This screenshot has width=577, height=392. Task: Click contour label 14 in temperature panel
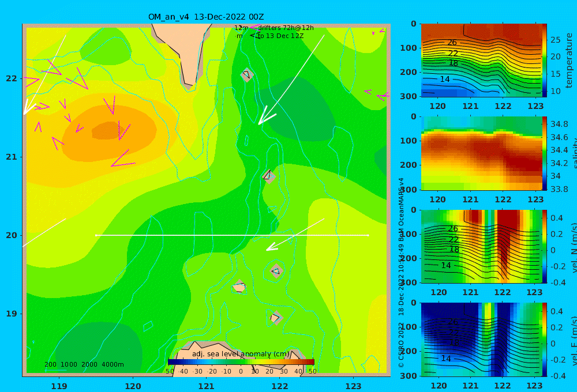click(x=445, y=79)
